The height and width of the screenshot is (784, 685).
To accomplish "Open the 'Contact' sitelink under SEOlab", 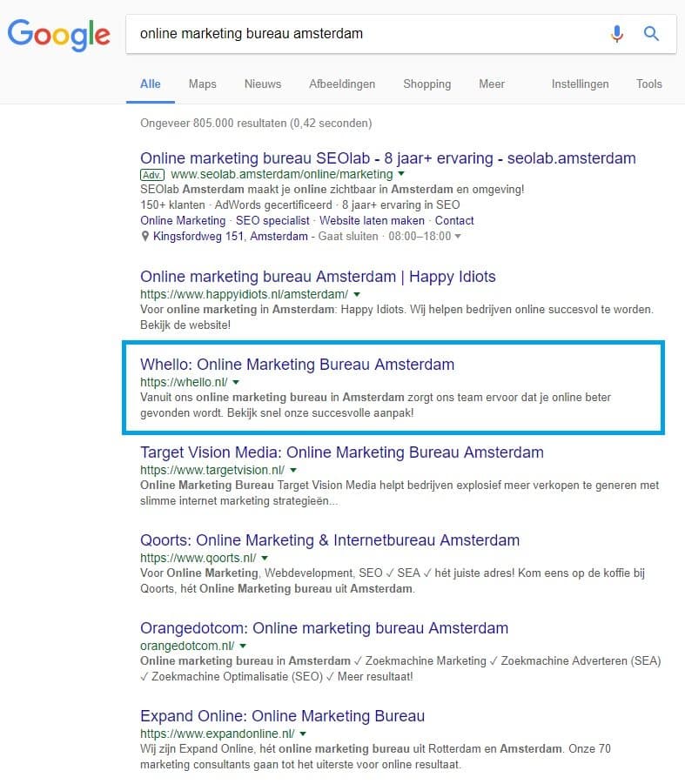I will coord(454,220).
